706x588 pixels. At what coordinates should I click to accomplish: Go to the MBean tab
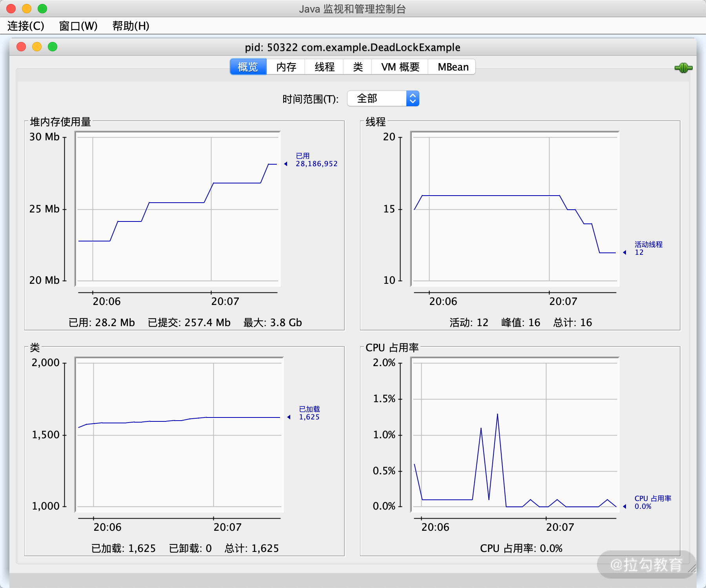click(x=453, y=67)
